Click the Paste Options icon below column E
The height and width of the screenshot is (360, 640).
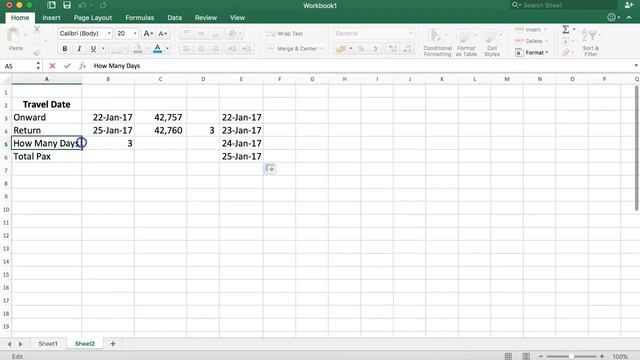coord(270,169)
